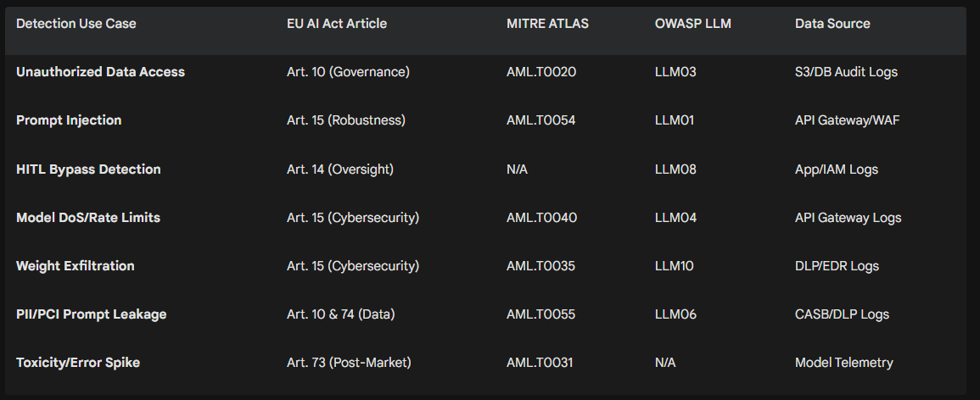Select the AML.T0035 technique cell
Image resolution: width=980 pixels, height=400 pixels.
(540, 266)
